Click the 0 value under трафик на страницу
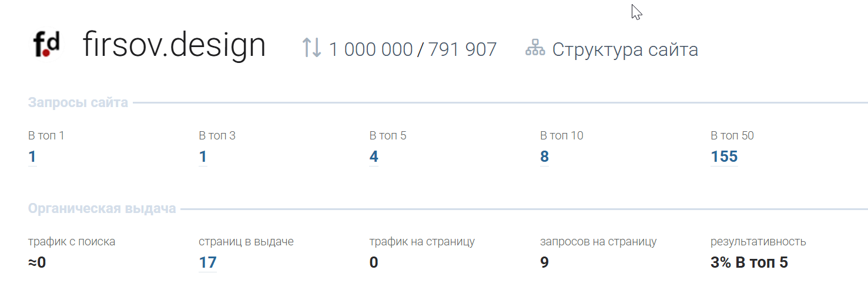This screenshot has width=868, height=303. [x=374, y=262]
